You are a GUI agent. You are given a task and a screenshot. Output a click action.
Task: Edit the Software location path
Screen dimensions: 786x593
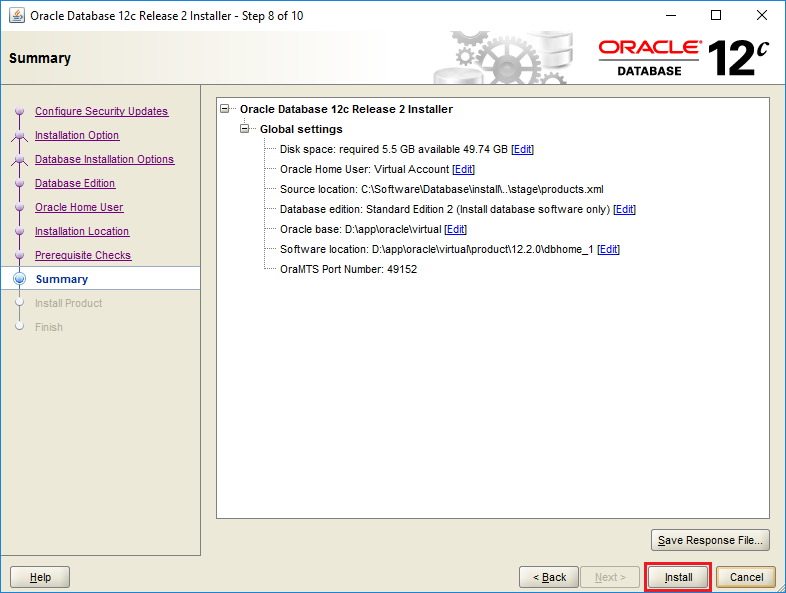(608, 250)
